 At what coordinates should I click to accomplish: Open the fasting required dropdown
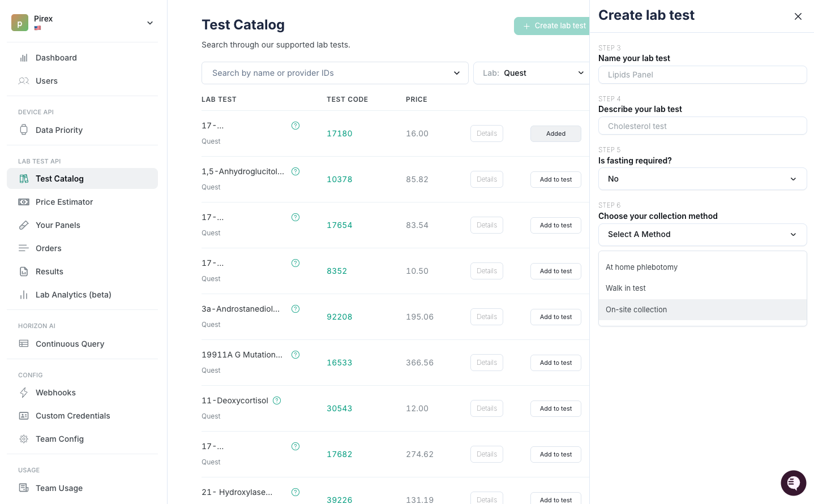pyautogui.click(x=702, y=179)
